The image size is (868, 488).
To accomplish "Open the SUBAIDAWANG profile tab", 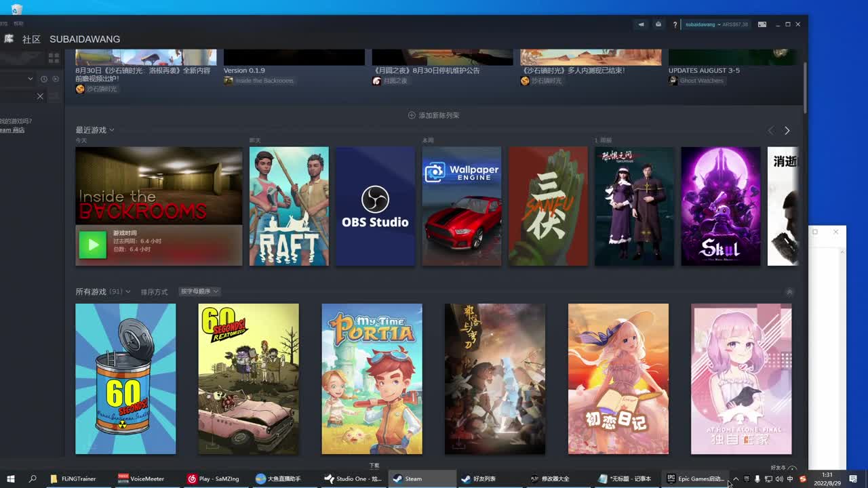I will 85,39.
